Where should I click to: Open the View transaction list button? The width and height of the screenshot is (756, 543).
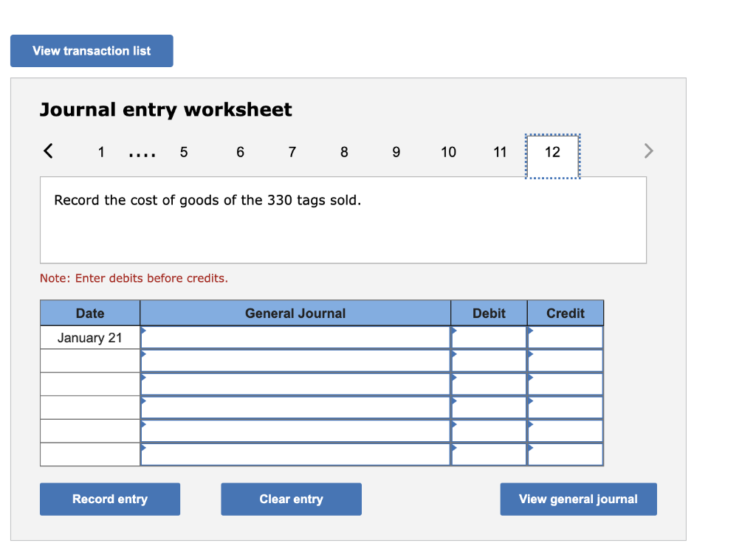(x=92, y=51)
